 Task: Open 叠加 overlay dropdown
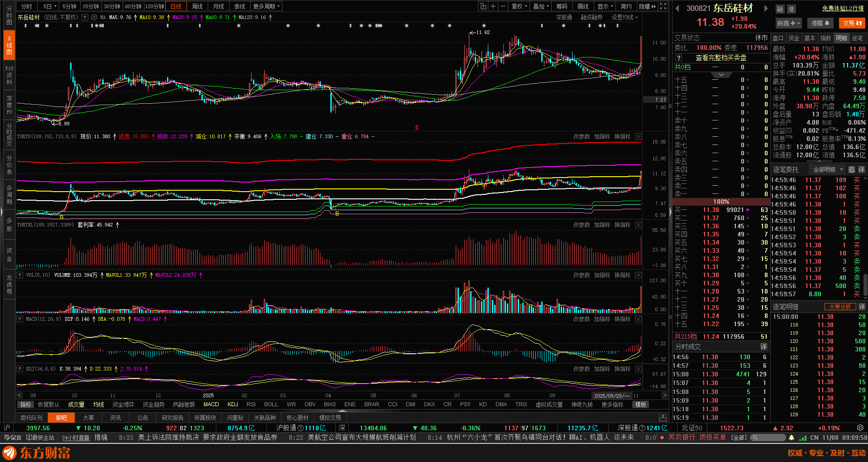point(541,6)
